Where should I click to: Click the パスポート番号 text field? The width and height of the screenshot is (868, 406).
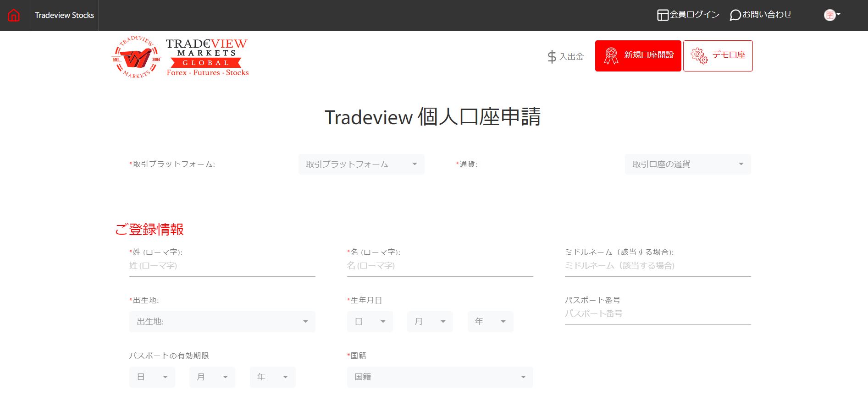click(658, 314)
